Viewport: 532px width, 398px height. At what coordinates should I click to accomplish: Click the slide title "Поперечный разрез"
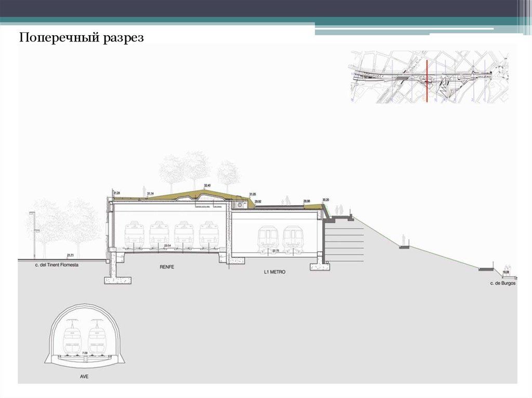coord(82,37)
